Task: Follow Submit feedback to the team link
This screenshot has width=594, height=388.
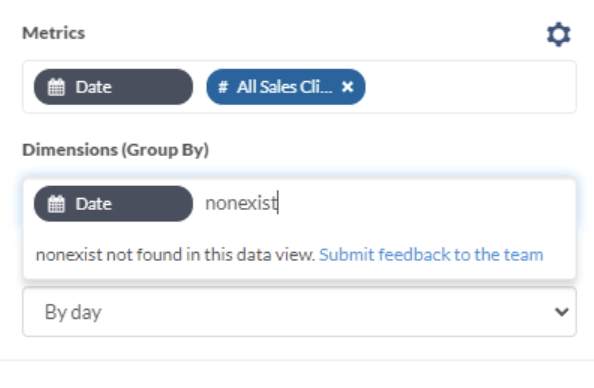Action: click(x=431, y=255)
